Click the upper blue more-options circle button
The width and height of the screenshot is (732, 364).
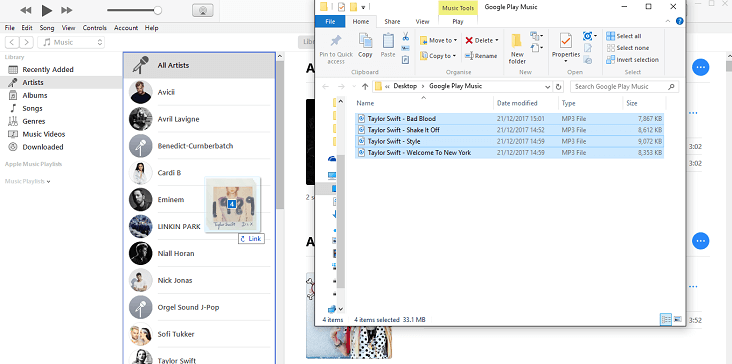click(700, 68)
